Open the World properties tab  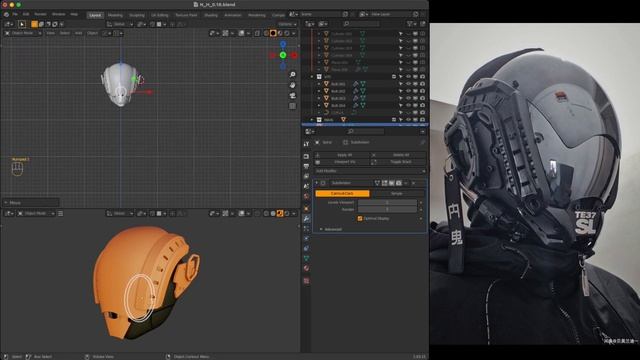click(307, 197)
